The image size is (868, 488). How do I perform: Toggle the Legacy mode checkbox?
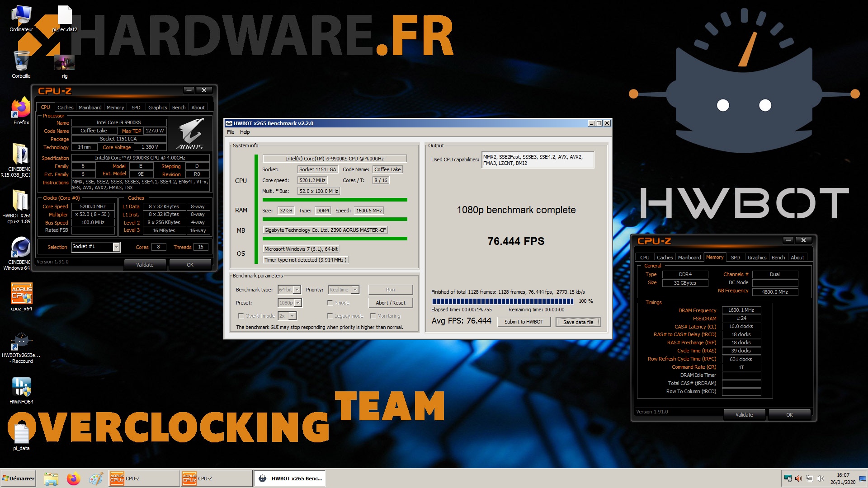coord(330,316)
